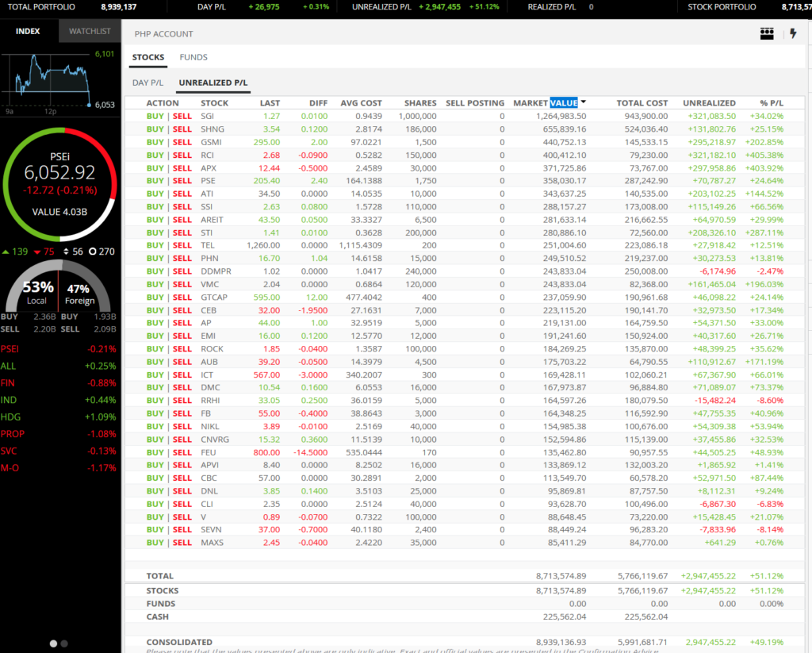Open the Watchlist tab
This screenshot has height=653, width=812.
coord(90,32)
